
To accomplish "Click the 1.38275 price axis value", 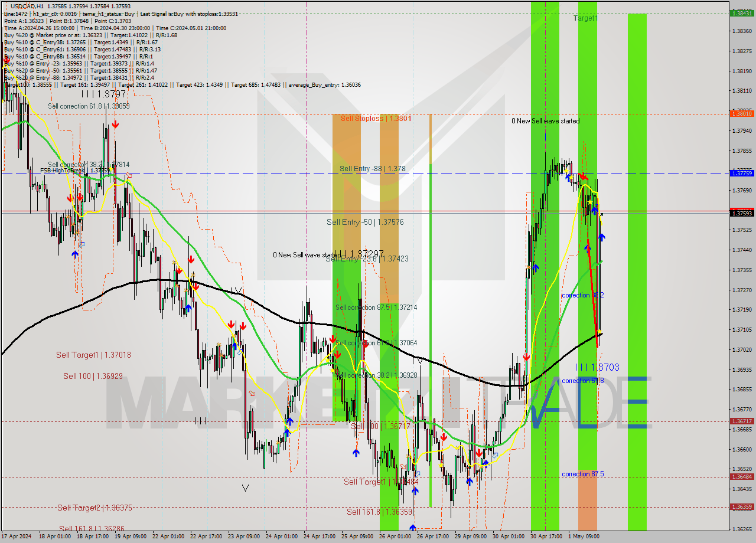I will pos(742,51).
